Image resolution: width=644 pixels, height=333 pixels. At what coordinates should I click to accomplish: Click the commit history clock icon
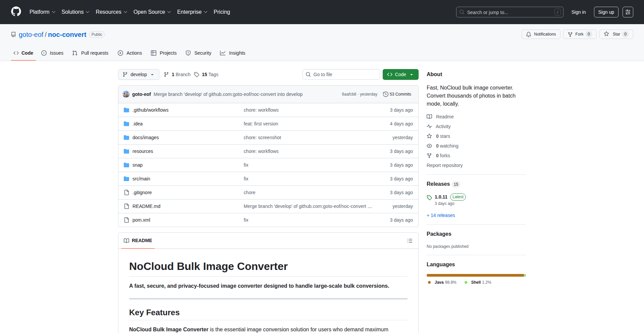tap(386, 94)
